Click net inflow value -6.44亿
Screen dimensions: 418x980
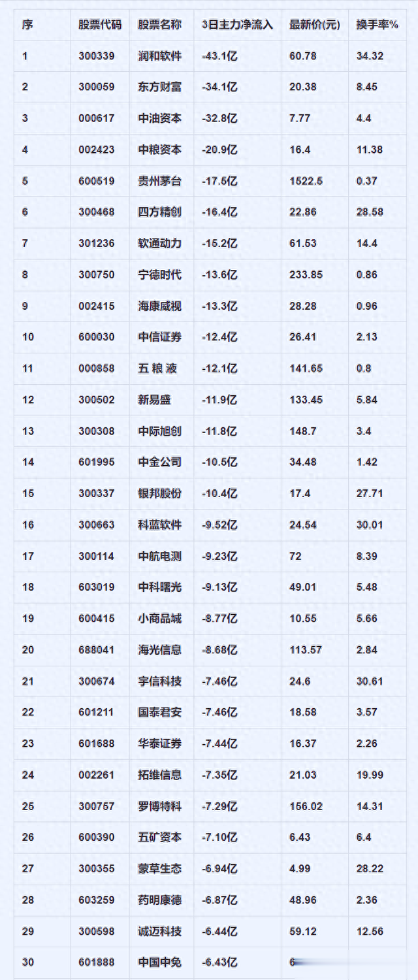219,931
